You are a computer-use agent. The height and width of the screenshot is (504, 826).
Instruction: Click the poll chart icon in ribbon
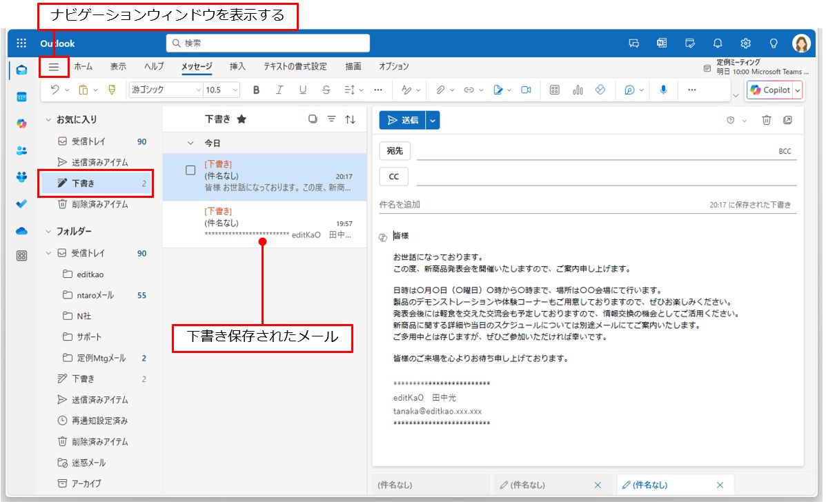578,90
